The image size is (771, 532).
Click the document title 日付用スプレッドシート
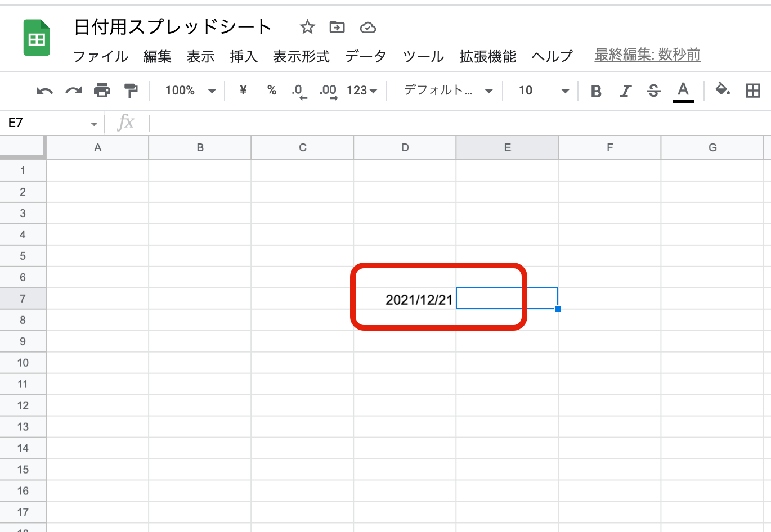(x=173, y=27)
